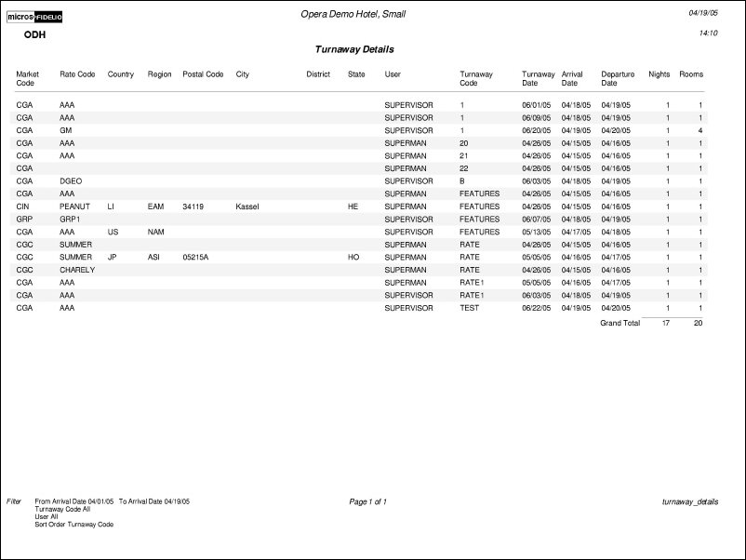Click the ODH property code
Viewport: 746px width, 560px height.
[x=34, y=34]
